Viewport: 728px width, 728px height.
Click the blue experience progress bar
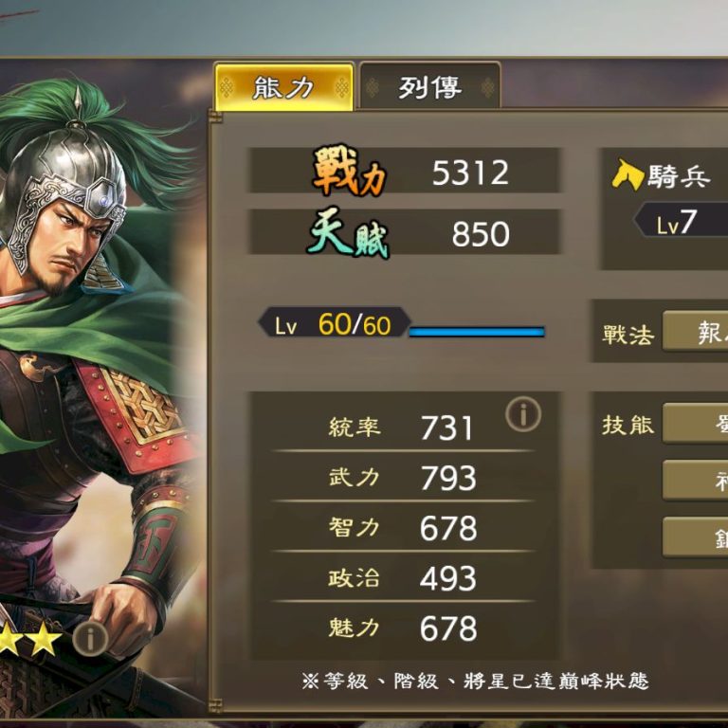477,332
